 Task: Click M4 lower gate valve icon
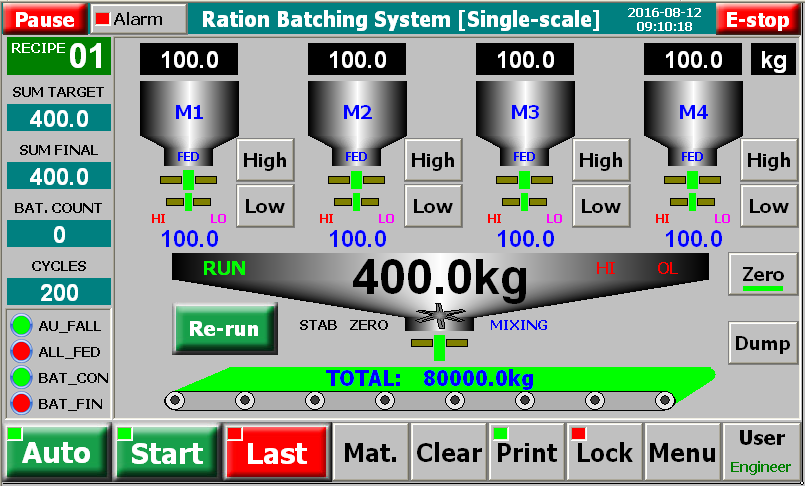coord(692,202)
